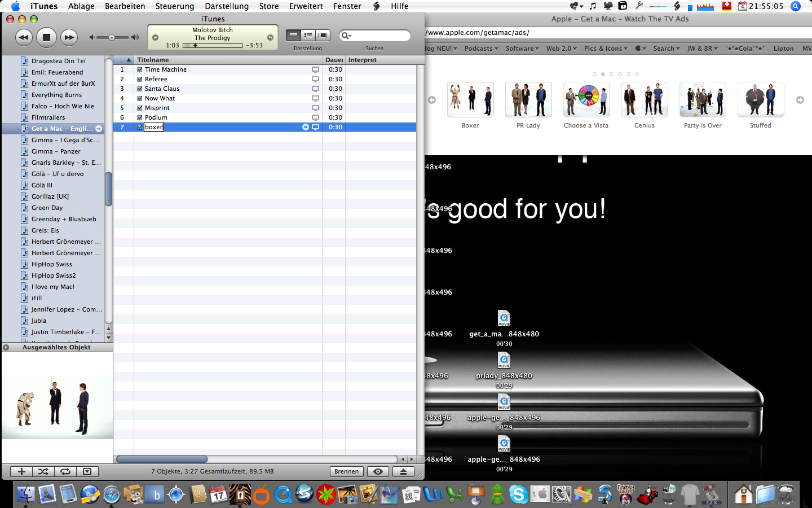This screenshot has width=812, height=508.
Task: Toggle the repeat mode button
Action: click(x=65, y=471)
